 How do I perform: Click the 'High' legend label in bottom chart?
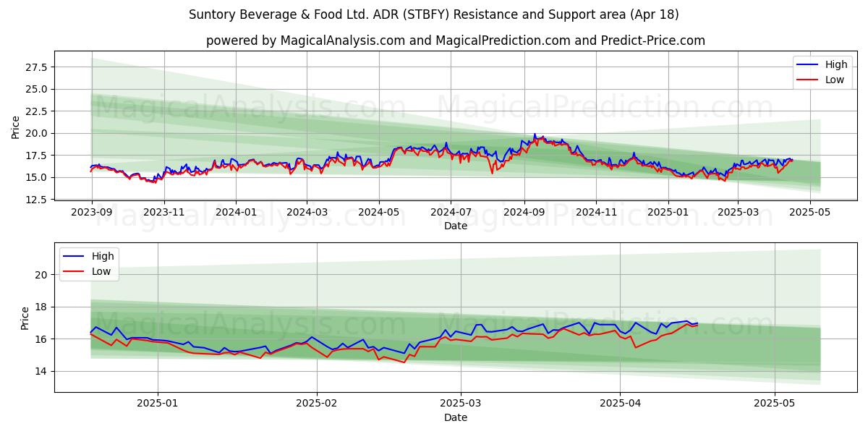pos(103,256)
